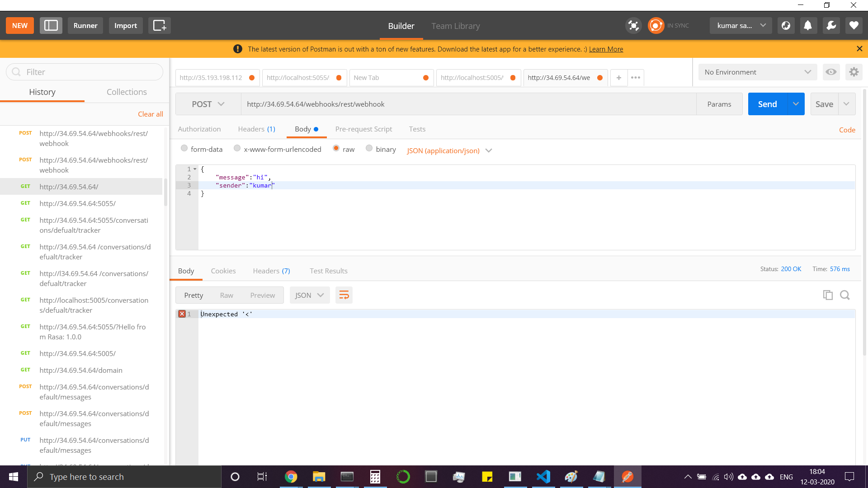Open new window icon button

[159, 26]
